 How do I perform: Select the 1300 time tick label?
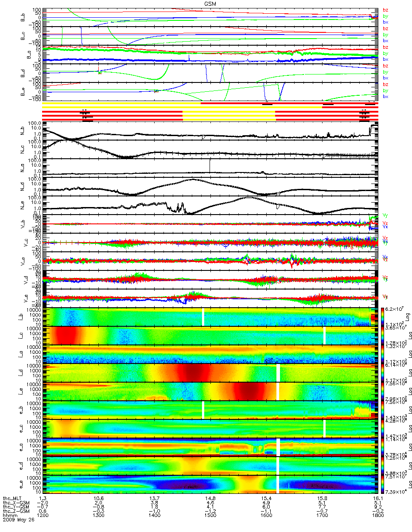[98, 515]
